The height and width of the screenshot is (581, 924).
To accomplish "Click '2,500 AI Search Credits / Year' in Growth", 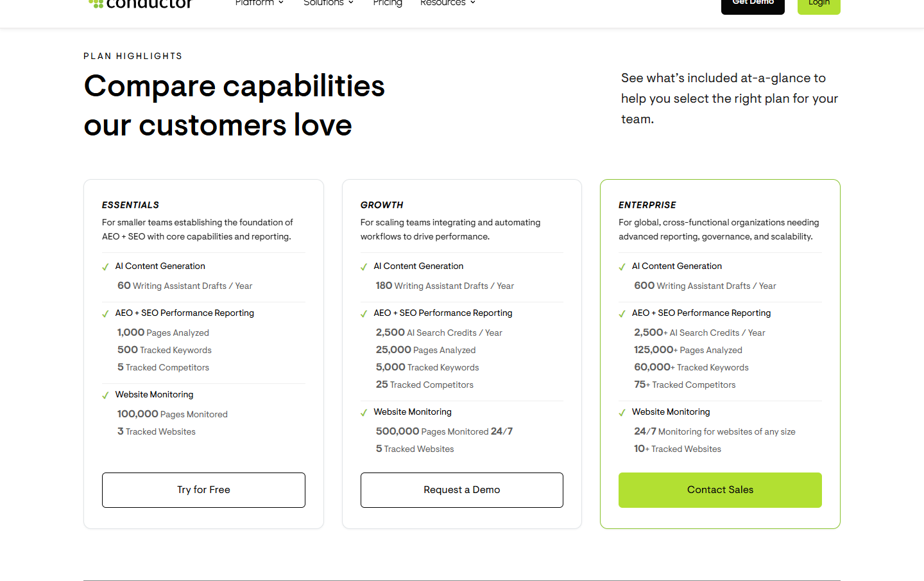I will point(439,333).
